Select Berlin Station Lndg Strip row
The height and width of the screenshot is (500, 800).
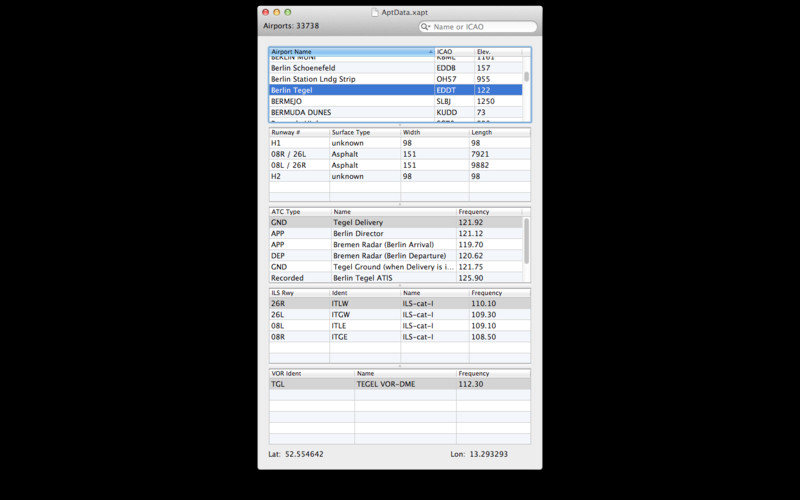point(395,79)
